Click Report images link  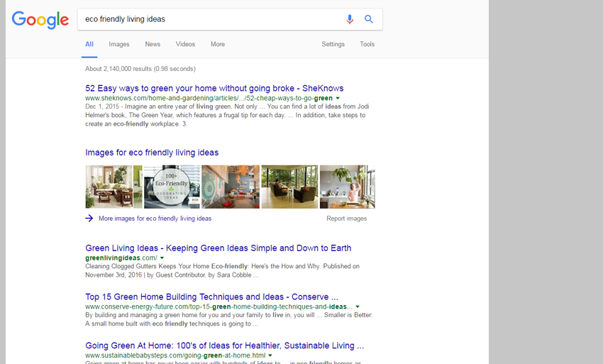click(x=346, y=218)
